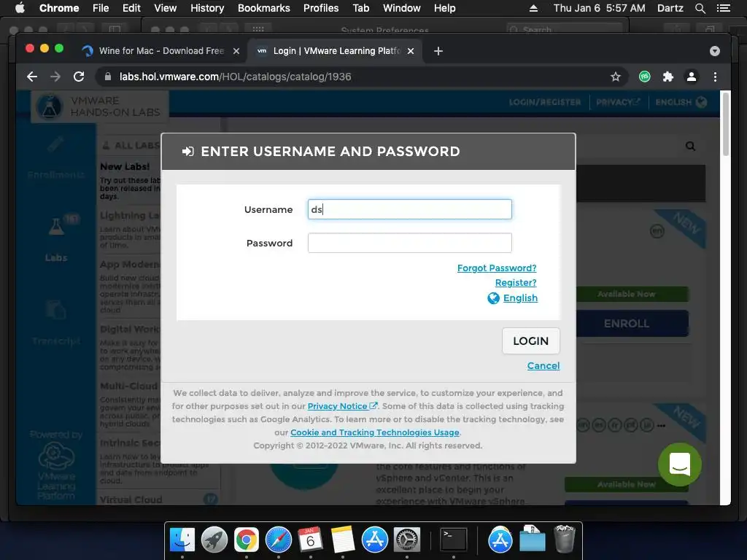Viewport: 747px width, 560px height.
Task: Focus the Password field
Action: (410, 243)
